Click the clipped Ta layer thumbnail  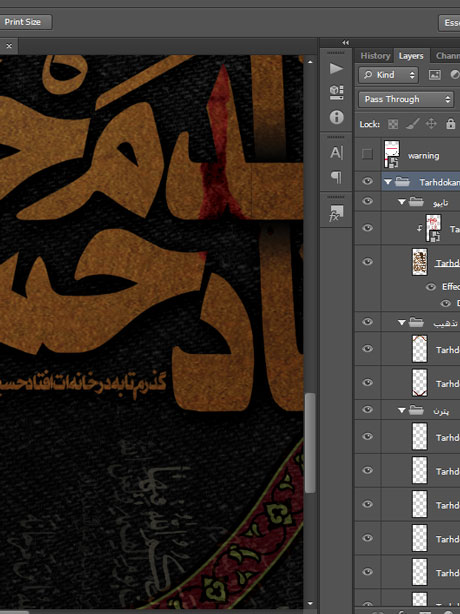point(433,228)
